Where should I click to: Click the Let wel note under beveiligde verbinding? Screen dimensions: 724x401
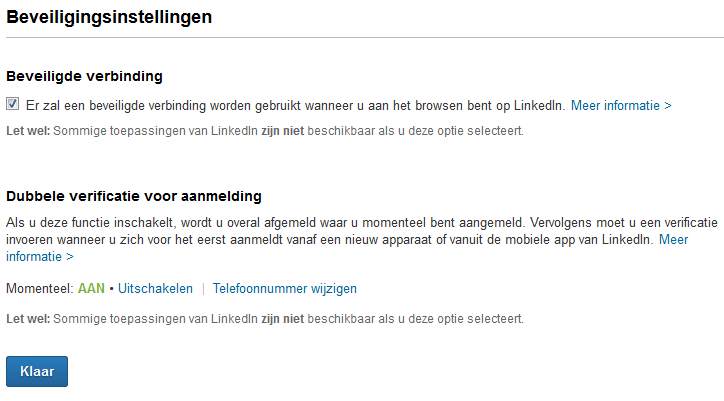(264, 131)
